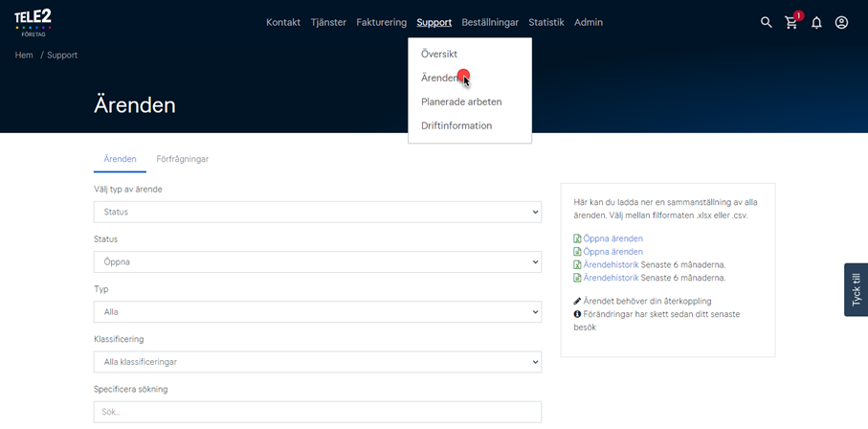
Task: Show notifications via bell icon
Action: tap(816, 23)
